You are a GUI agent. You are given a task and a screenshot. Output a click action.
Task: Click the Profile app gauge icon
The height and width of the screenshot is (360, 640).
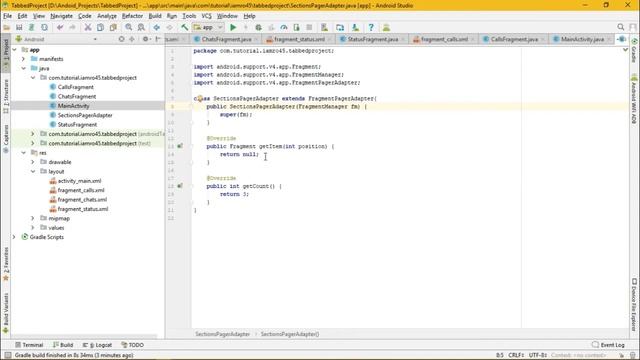point(284,27)
